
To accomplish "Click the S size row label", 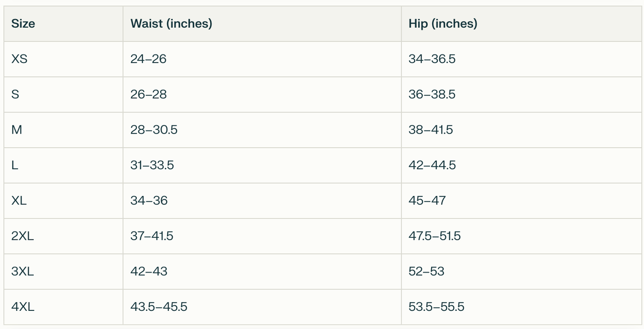I will point(15,94).
